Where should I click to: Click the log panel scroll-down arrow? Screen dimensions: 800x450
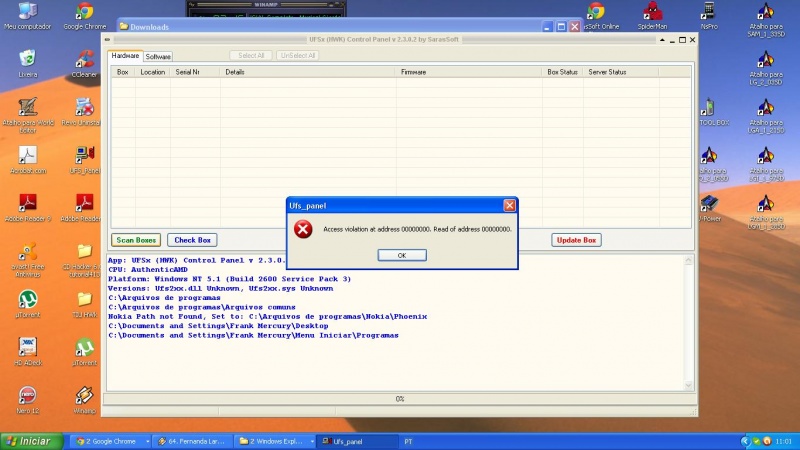coord(688,386)
